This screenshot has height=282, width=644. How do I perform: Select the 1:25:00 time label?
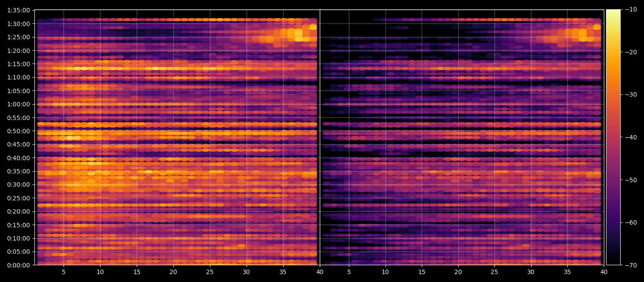(19, 37)
